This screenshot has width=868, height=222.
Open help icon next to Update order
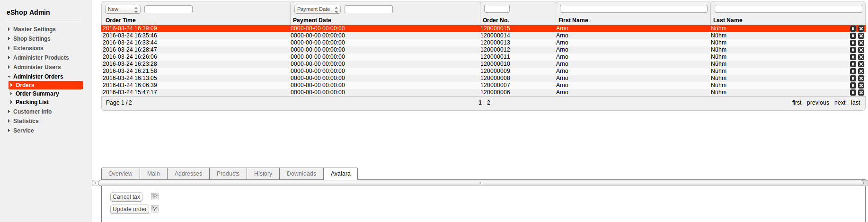tap(155, 209)
